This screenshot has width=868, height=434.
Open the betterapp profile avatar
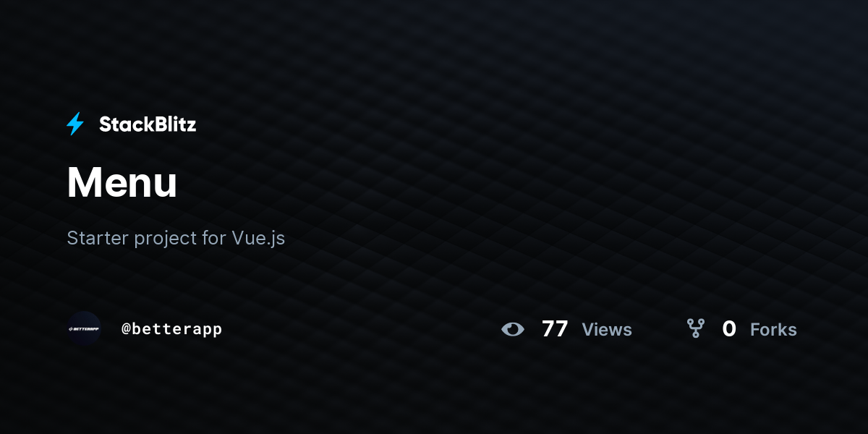tap(84, 328)
